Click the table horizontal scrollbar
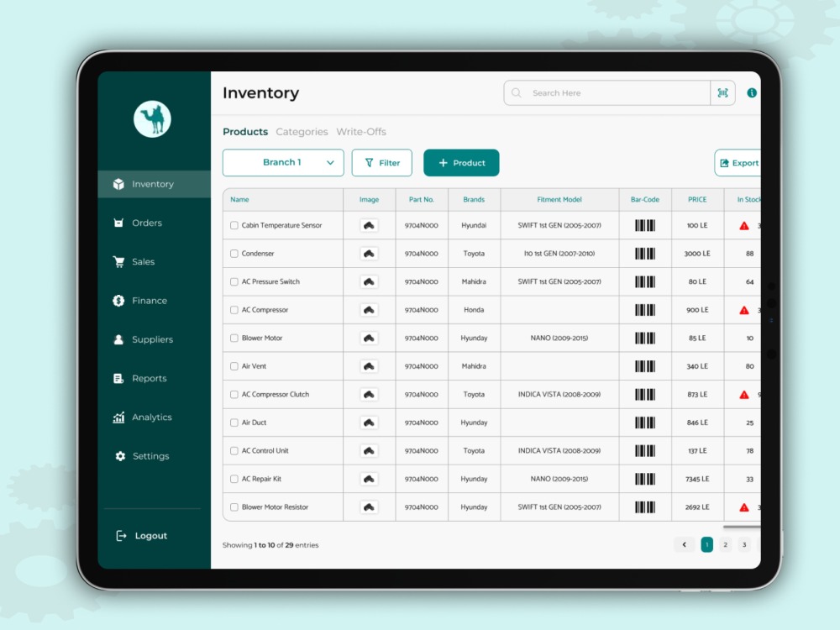 [742, 528]
